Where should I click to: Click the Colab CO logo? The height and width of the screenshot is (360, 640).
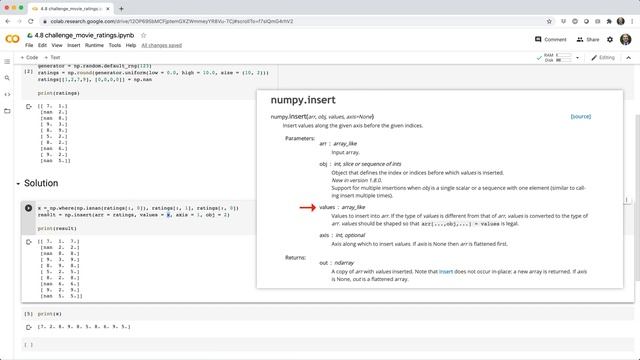point(12,39)
